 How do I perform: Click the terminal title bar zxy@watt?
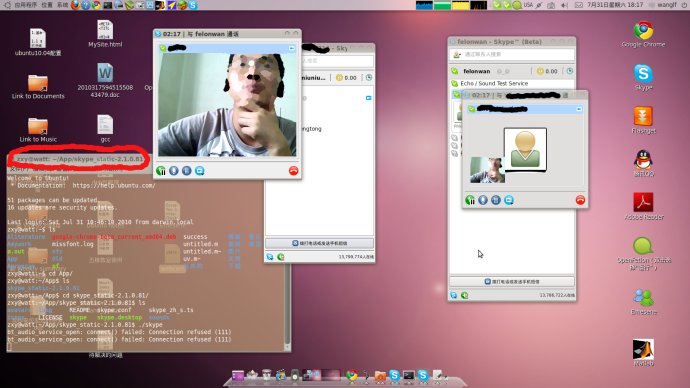(x=79, y=159)
